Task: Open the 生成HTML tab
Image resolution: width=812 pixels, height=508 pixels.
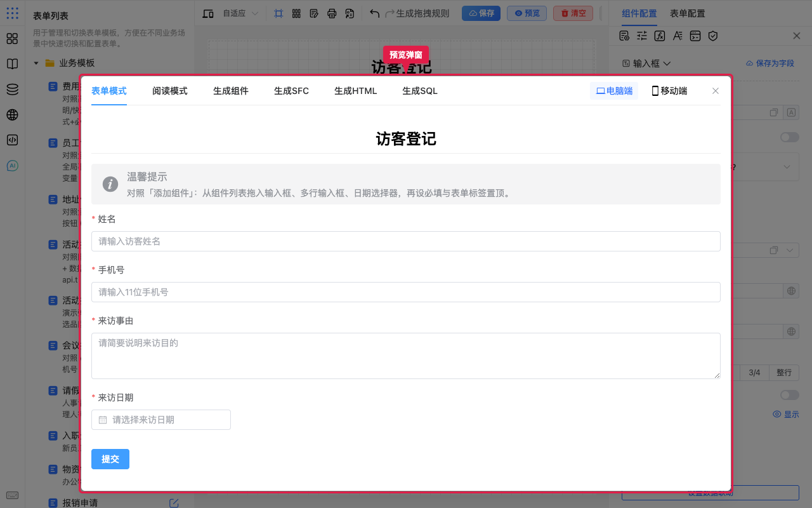Action: 356,91
